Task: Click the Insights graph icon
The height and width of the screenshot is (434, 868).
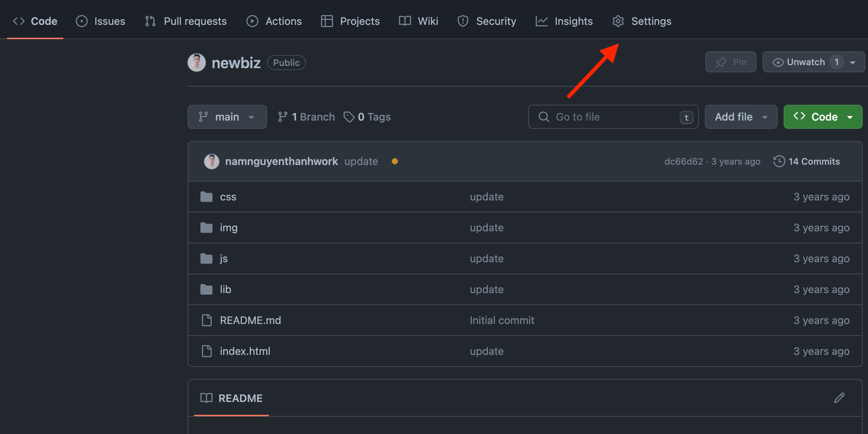Action: pyautogui.click(x=542, y=21)
